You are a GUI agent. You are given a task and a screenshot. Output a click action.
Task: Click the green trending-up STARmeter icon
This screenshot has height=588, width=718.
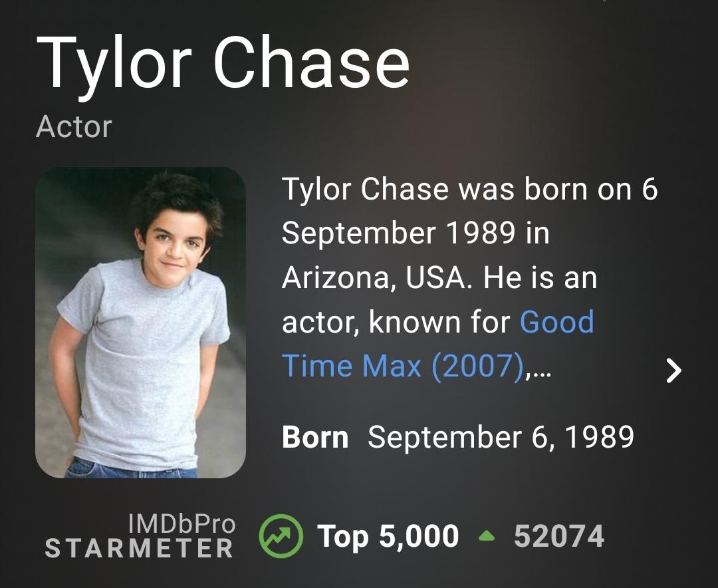(281, 537)
